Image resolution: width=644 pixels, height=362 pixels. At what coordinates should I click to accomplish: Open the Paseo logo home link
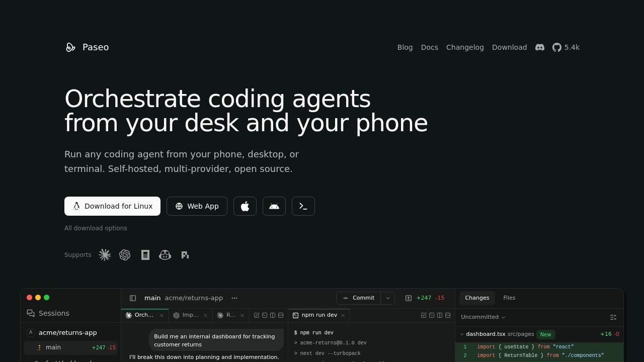(87, 47)
